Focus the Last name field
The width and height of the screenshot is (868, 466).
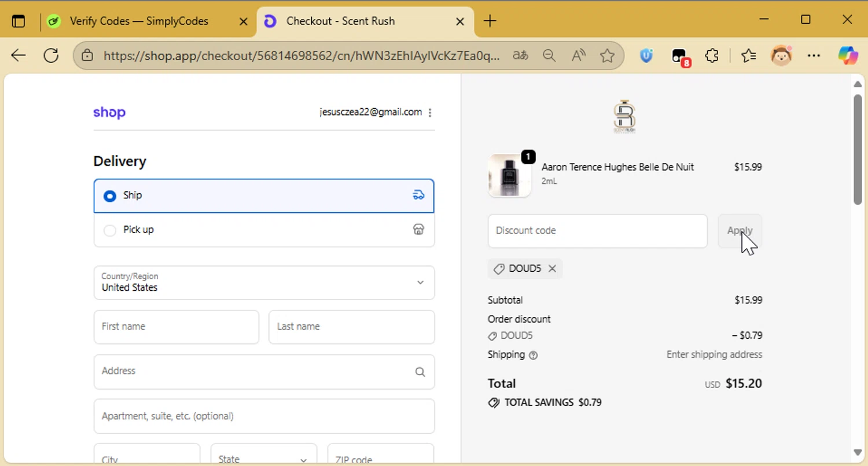pos(351,327)
